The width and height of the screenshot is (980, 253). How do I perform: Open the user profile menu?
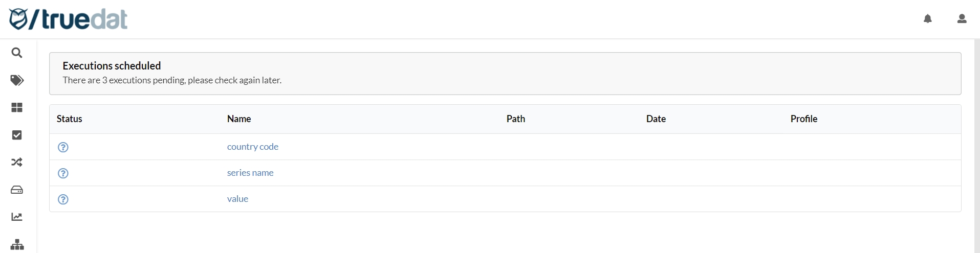(962, 19)
